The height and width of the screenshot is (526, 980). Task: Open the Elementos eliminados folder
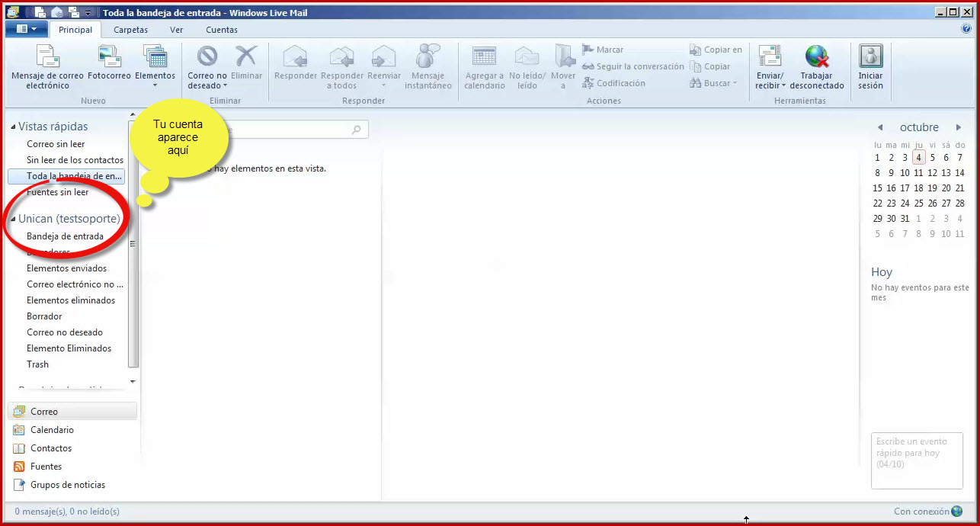tap(71, 300)
